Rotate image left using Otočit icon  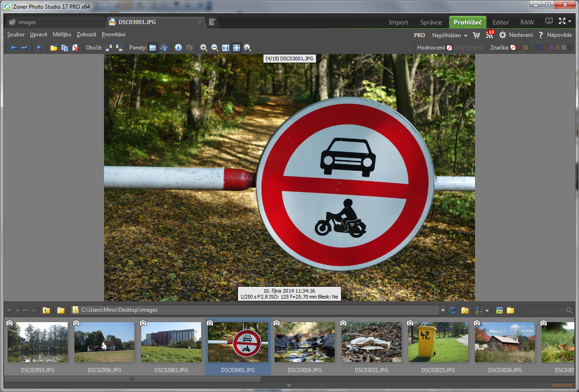click(109, 48)
